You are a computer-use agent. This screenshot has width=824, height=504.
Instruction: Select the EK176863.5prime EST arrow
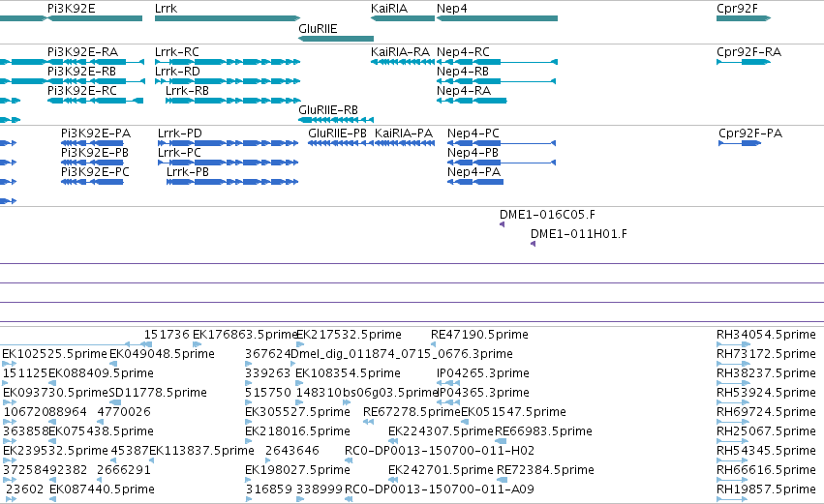[197, 344]
